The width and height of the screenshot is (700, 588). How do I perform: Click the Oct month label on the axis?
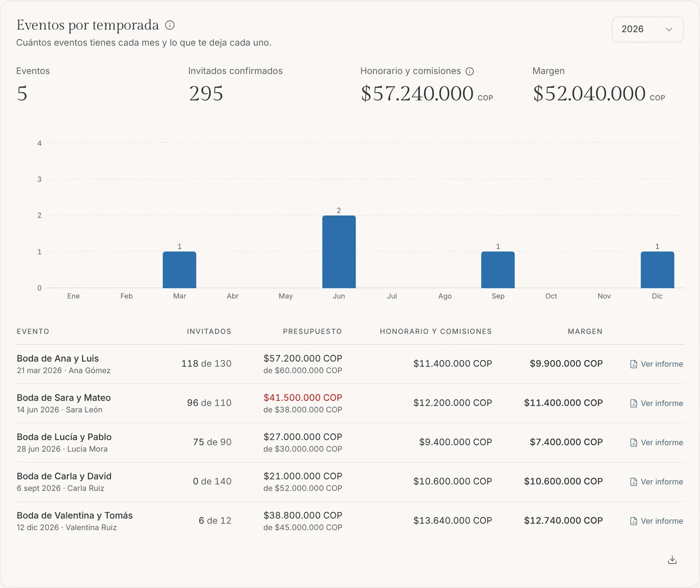(551, 296)
